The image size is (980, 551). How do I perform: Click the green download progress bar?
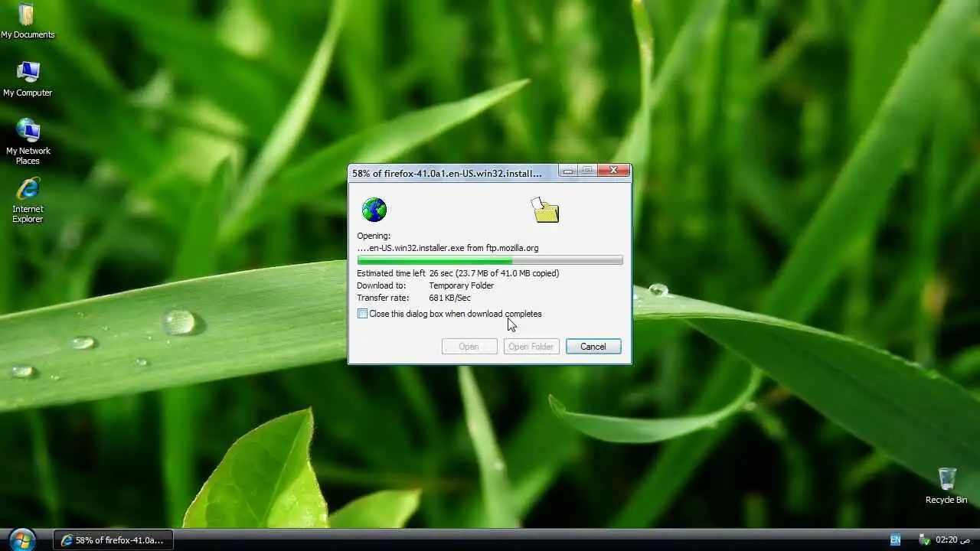point(490,261)
